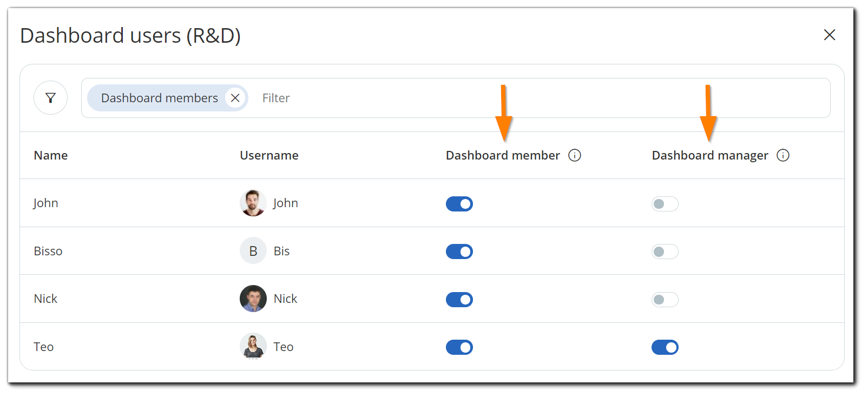
Task: Click Bis's circular avatar with letter B
Action: (x=253, y=250)
